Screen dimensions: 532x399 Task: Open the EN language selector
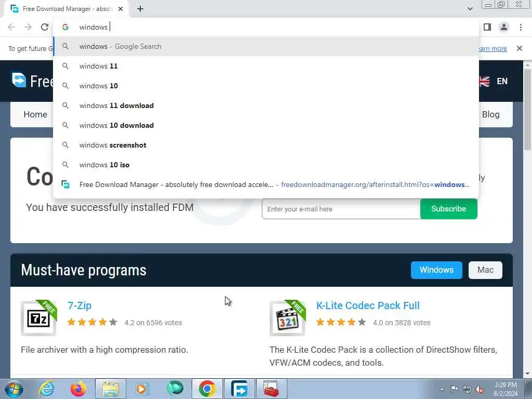coord(494,81)
